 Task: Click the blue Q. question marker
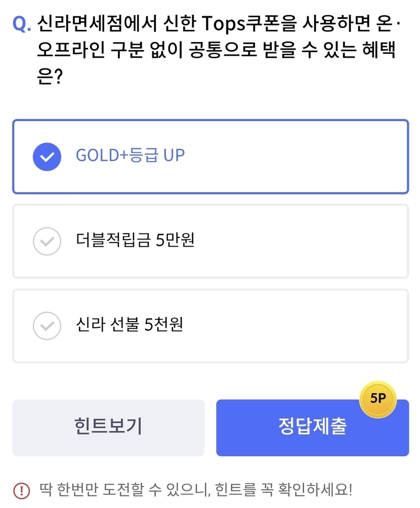point(21,24)
